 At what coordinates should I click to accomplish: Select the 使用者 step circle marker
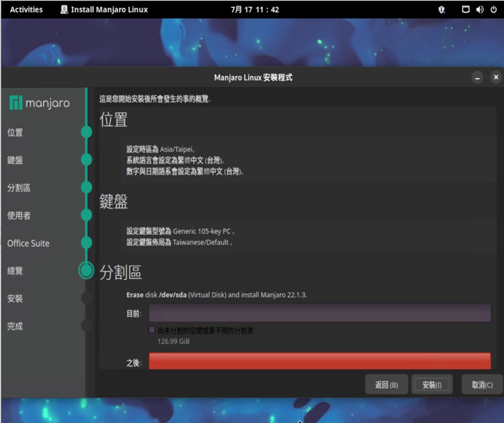[x=87, y=215]
